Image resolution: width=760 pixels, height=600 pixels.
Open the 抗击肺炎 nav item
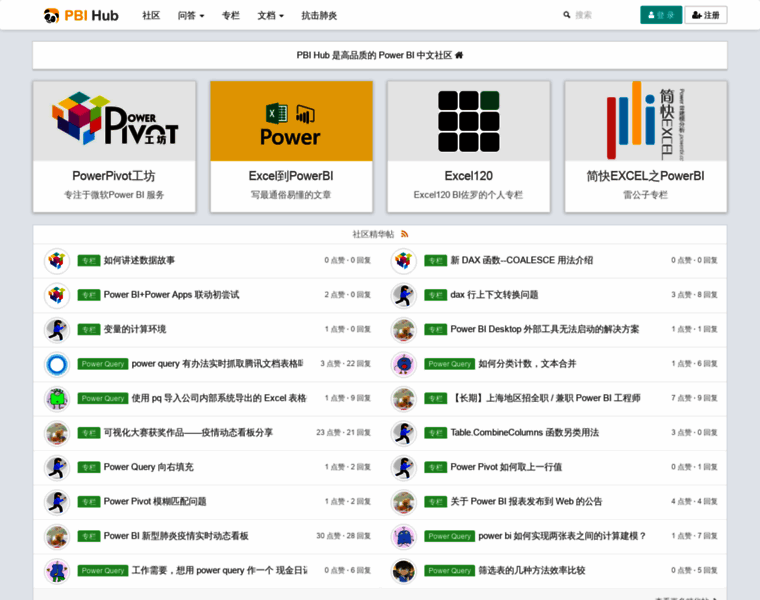[319, 16]
